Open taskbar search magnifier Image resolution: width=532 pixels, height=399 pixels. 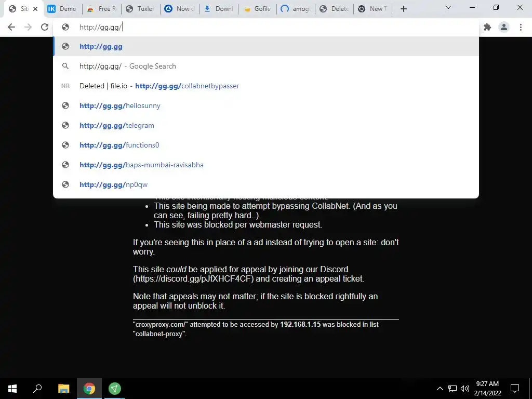point(37,389)
